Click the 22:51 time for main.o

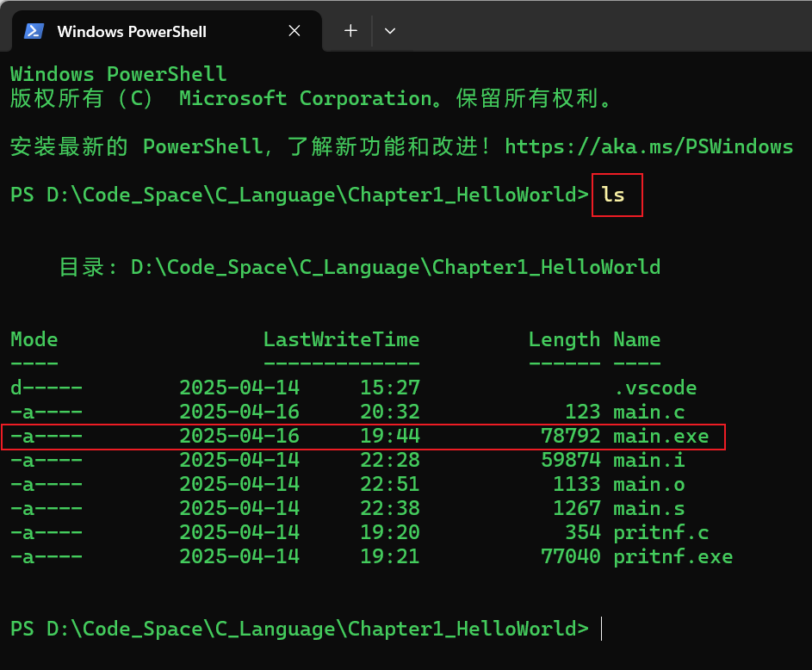pos(390,484)
